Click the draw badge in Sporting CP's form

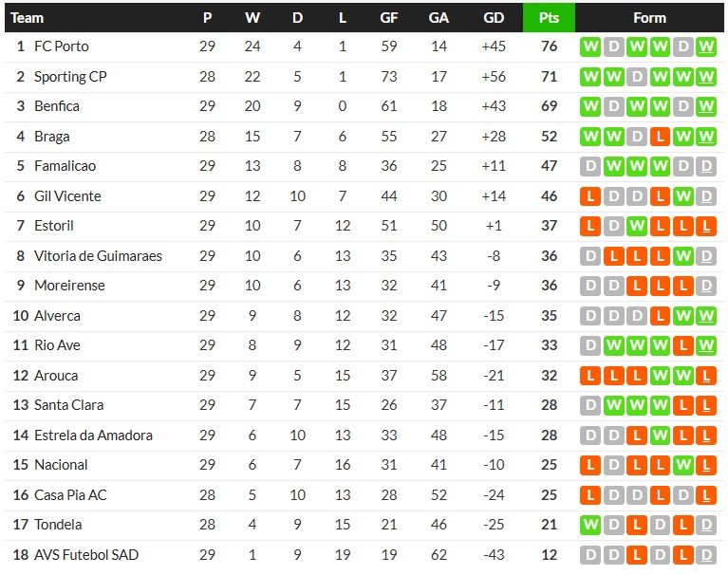[637, 77]
